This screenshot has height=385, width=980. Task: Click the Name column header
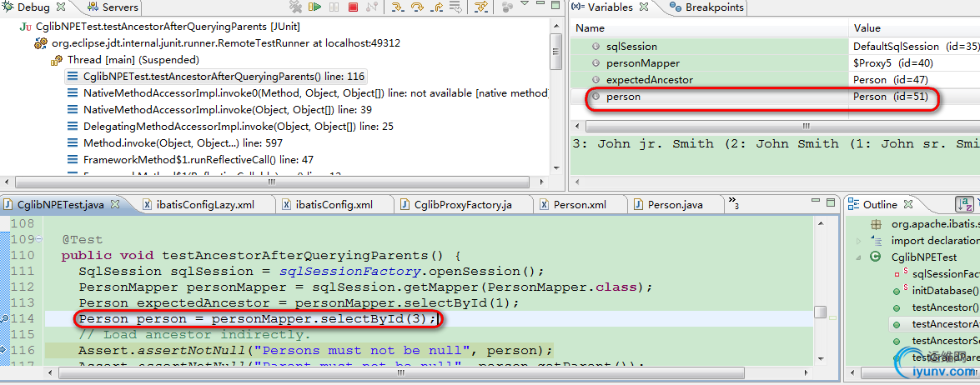click(x=709, y=28)
